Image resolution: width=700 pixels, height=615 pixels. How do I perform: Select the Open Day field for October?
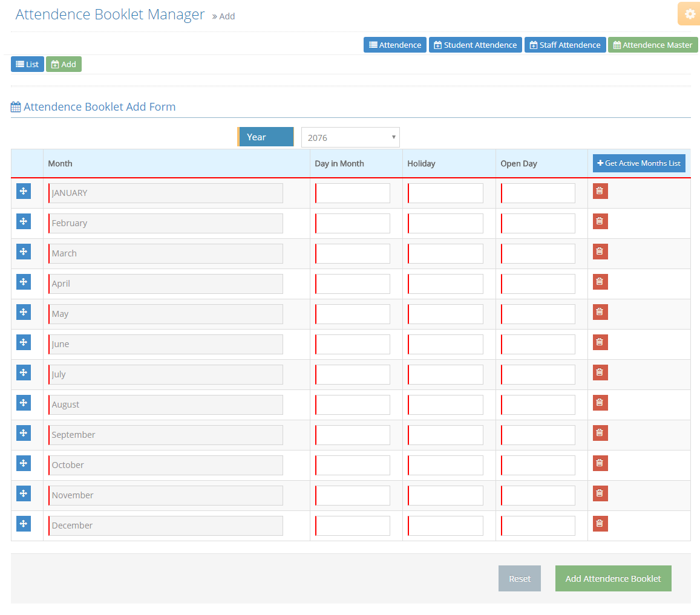[538, 465]
